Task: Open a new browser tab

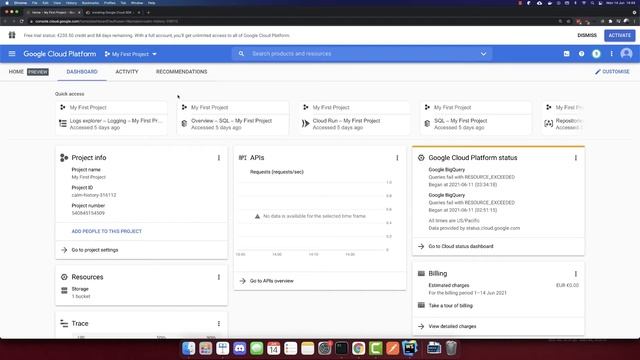Action: point(148,12)
